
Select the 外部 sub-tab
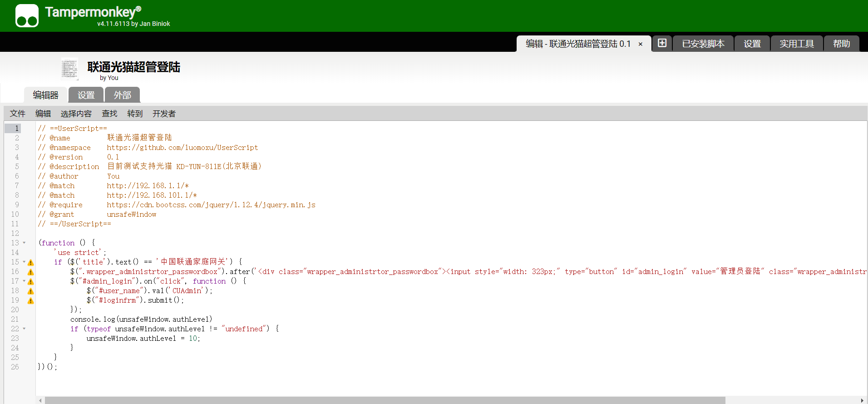[123, 95]
